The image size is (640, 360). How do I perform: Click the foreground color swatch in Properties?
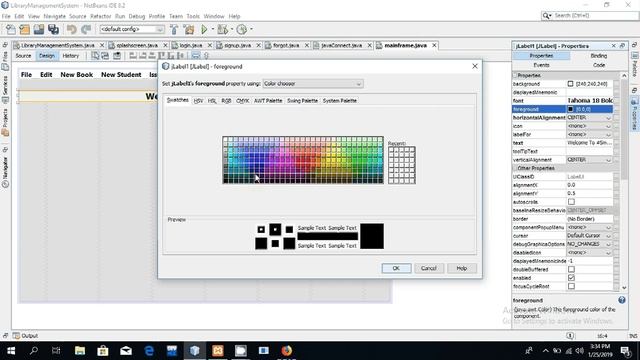[x=570, y=109]
